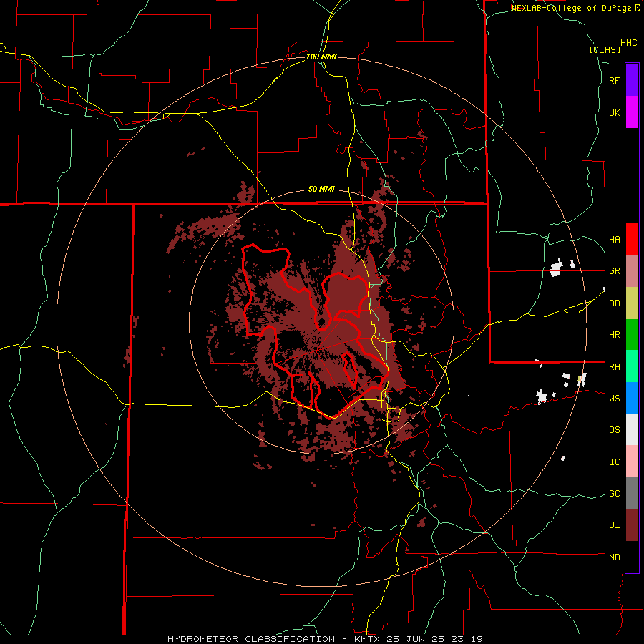Click the ND legend label

614,557
